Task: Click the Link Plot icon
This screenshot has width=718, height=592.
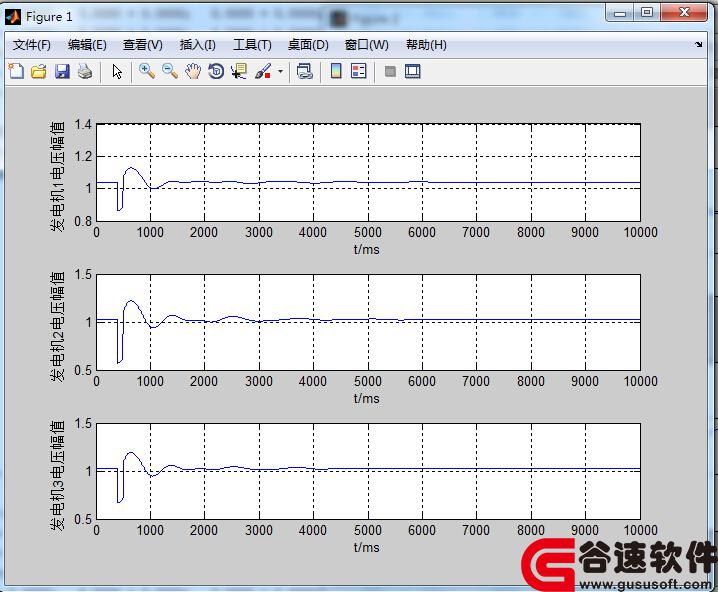Action: click(305, 71)
